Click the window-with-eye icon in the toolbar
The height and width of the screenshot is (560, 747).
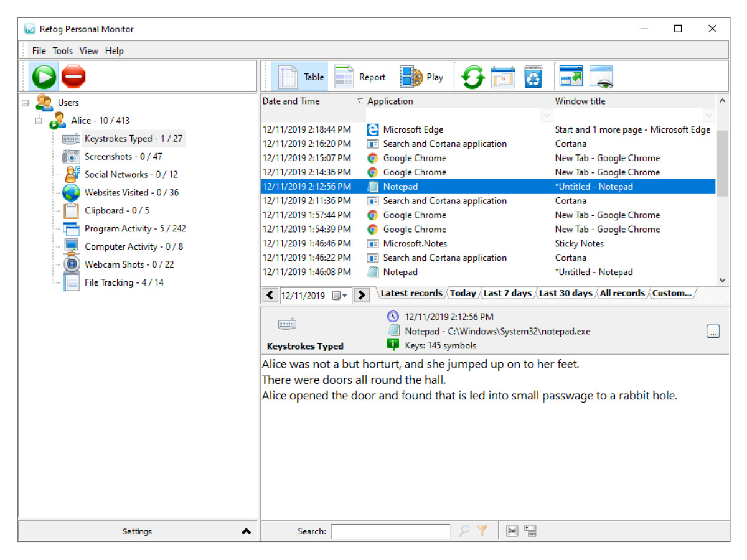click(x=601, y=77)
